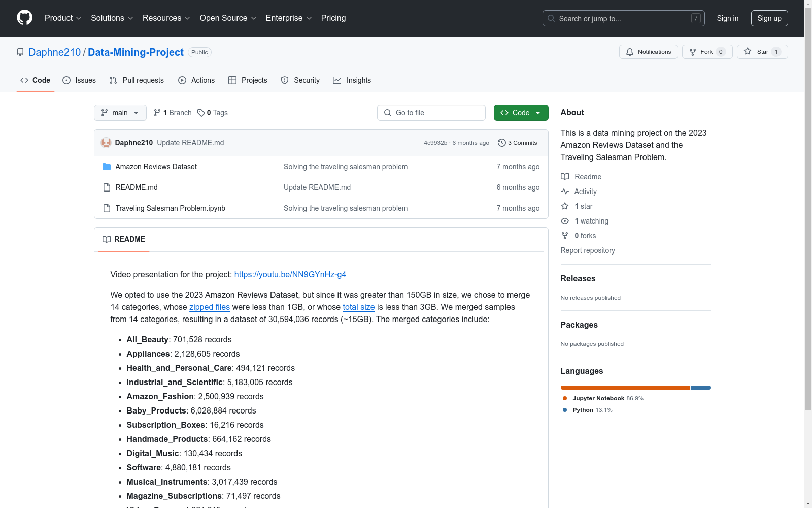The height and width of the screenshot is (508, 812).
Task: Click the tag icon beside 0 Tags
Action: (201, 113)
